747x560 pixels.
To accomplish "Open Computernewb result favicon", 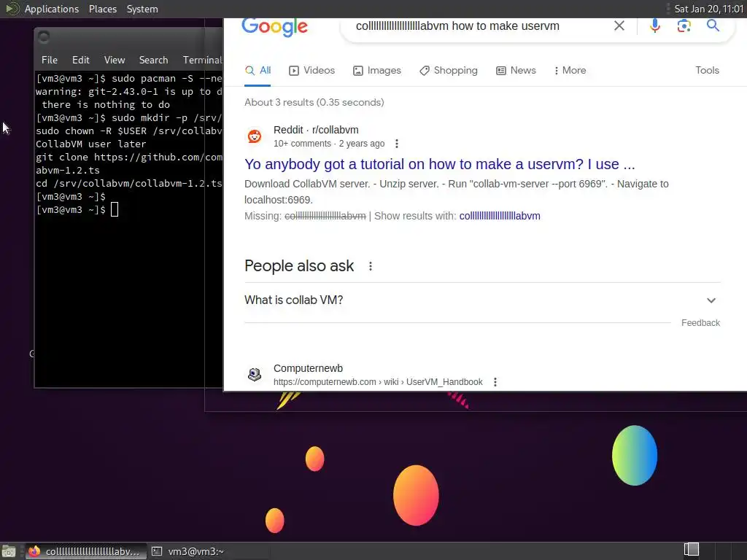I will point(255,374).
